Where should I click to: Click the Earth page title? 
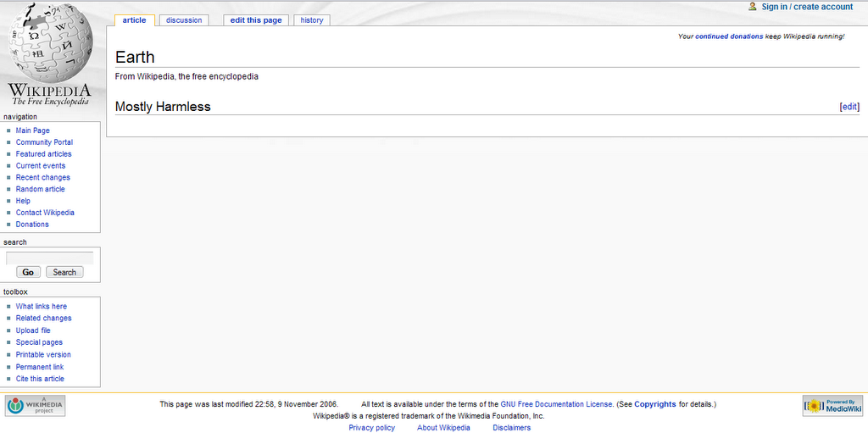(x=135, y=57)
